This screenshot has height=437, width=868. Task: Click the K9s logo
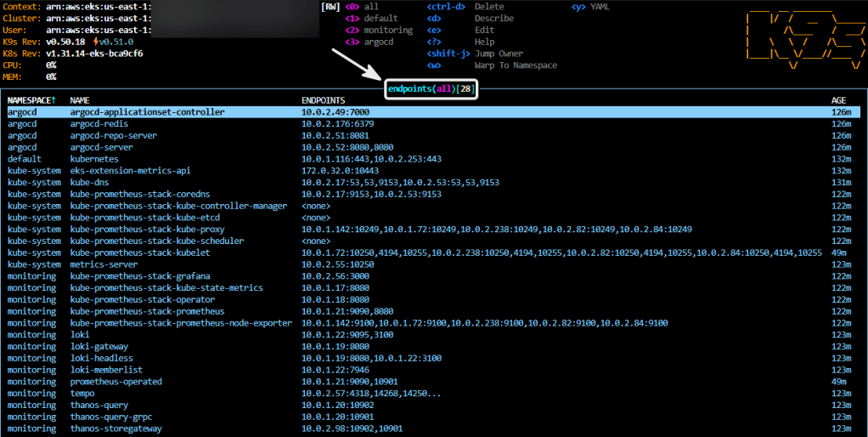805,40
